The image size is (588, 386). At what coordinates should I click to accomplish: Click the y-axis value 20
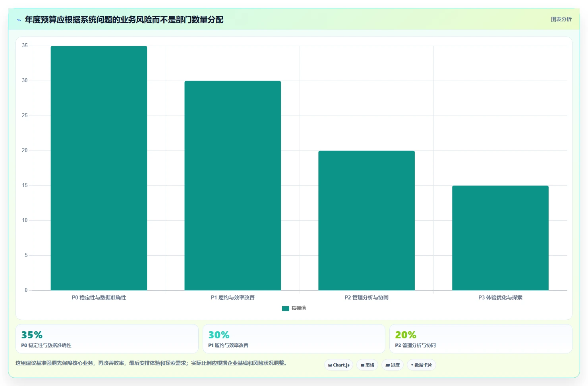(x=25, y=151)
